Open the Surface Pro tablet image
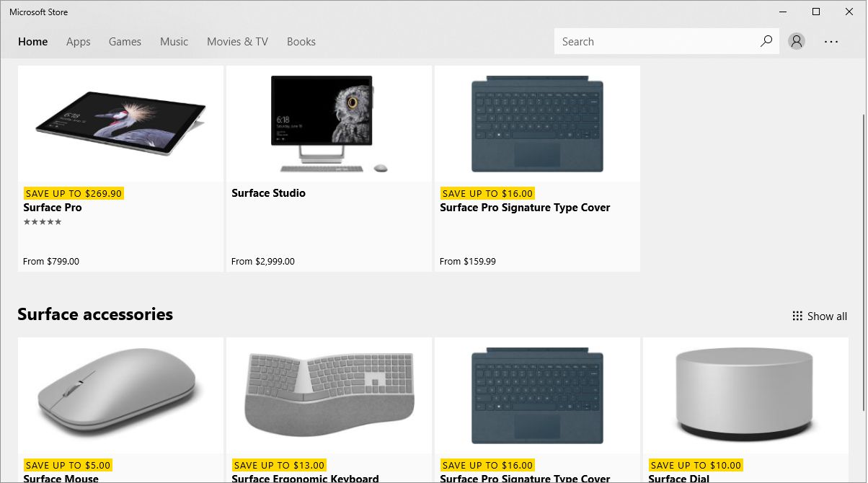Screen dimensions: 868x483 click(x=120, y=123)
